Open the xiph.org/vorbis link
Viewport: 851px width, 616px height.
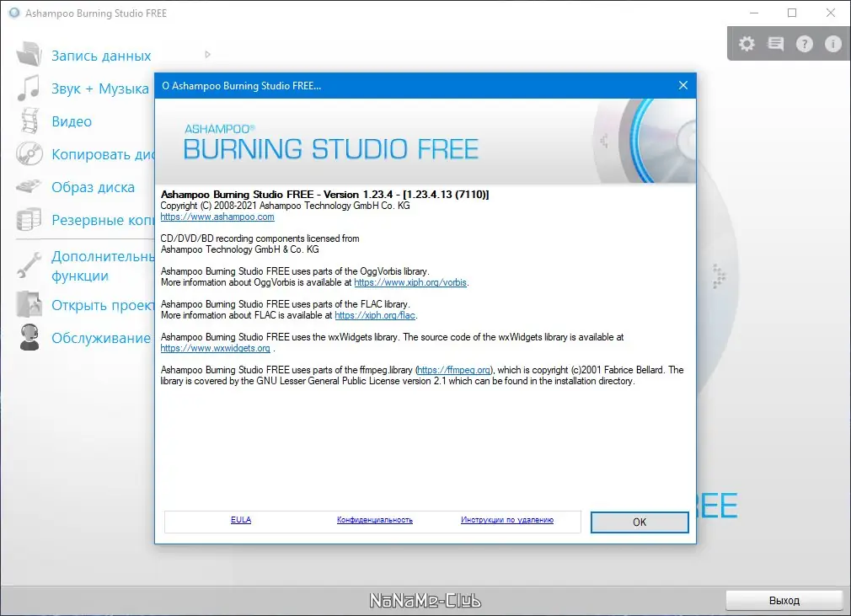(410, 282)
